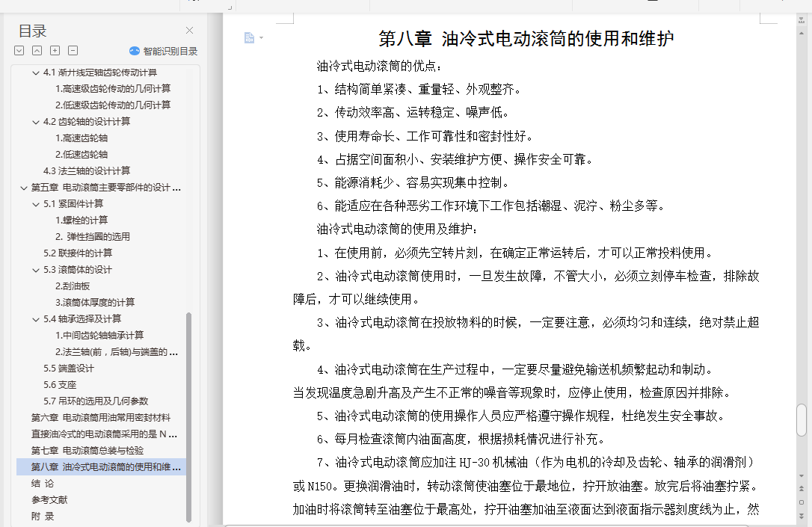This screenshot has height=527, width=812.
Task: Open 1.中间齿轮轴轴承计算 entry
Action: [x=99, y=336]
